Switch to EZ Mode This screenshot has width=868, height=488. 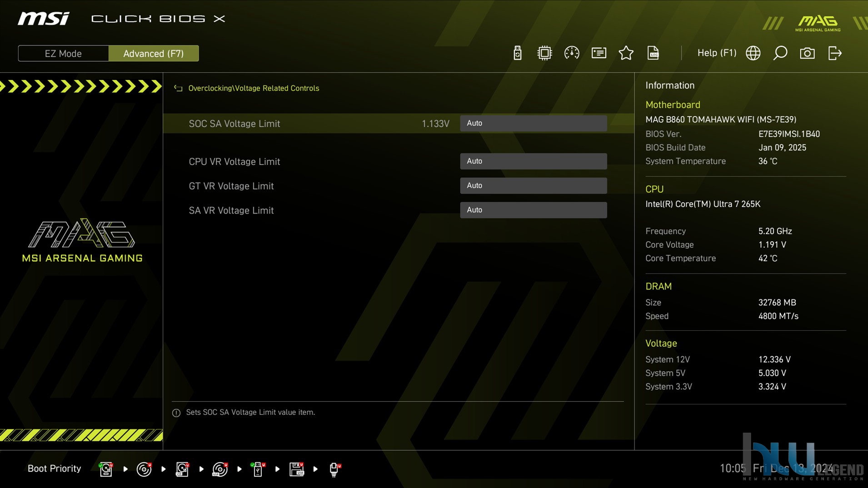click(63, 53)
